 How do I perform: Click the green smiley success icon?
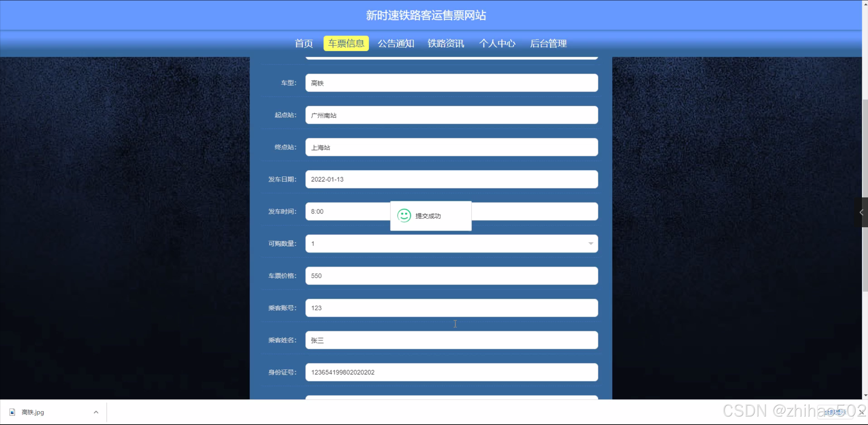(x=404, y=216)
